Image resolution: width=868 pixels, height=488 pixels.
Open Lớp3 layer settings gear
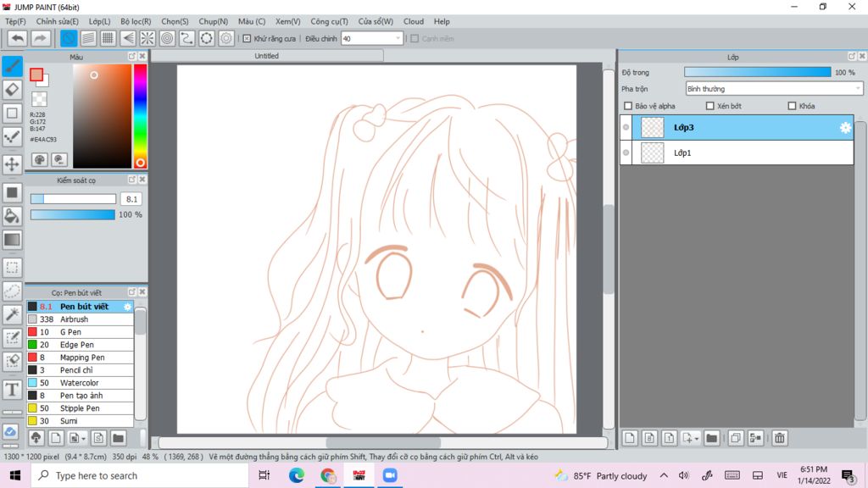(x=845, y=128)
